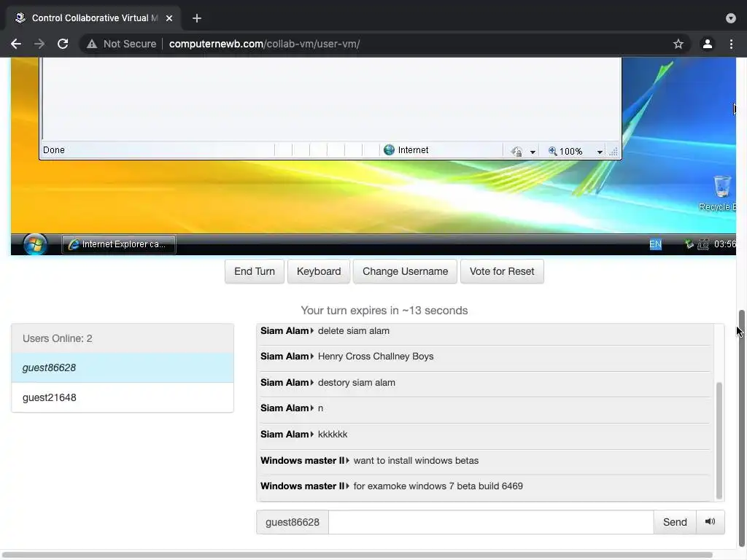The height and width of the screenshot is (560, 747).
Task: Open the Chrome three-dot menu
Action: pyautogui.click(x=731, y=44)
